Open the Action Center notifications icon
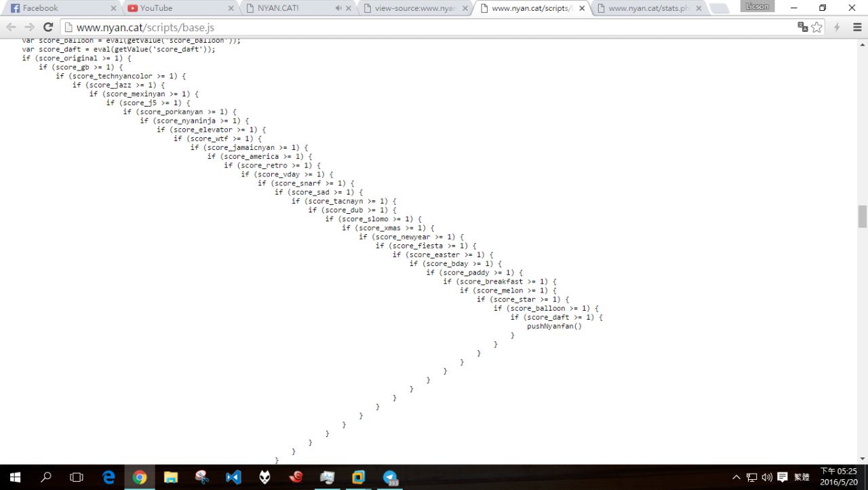 [783, 477]
